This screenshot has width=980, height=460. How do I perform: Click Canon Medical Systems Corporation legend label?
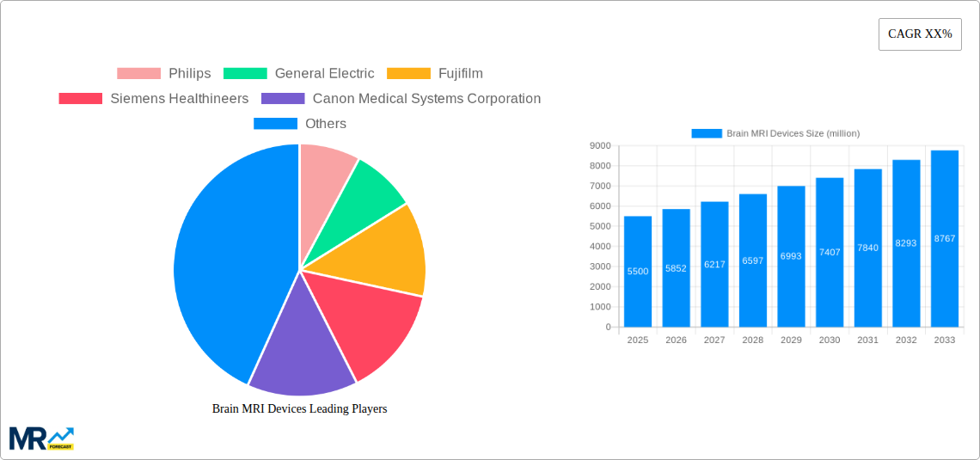pyautogui.click(x=427, y=99)
